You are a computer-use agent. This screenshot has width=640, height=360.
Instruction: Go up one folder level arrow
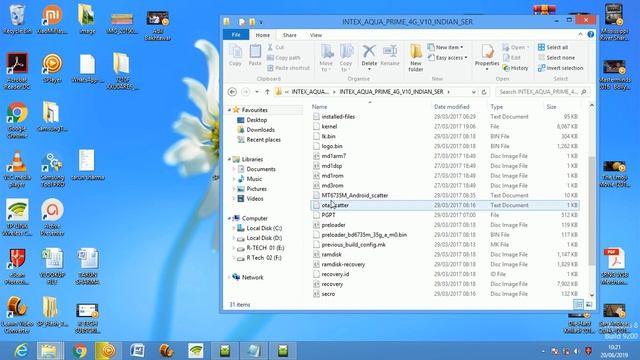click(x=267, y=92)
